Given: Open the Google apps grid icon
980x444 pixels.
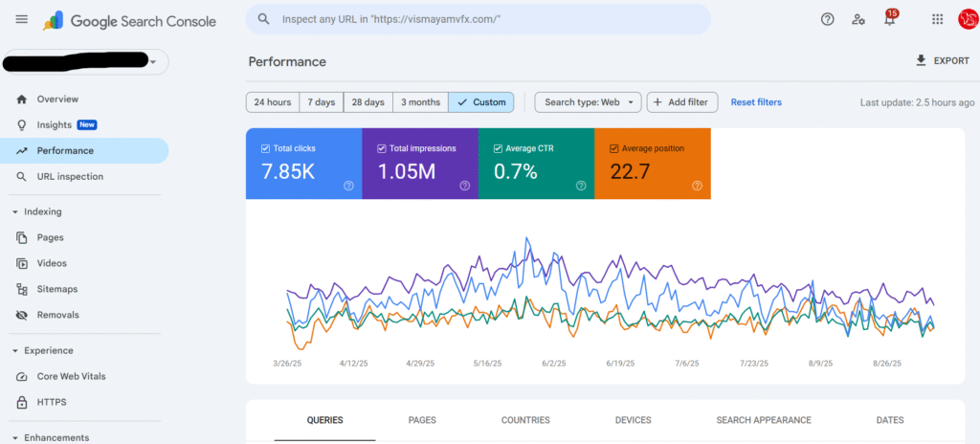Looking at the screenshot, I should coord(938,19).
